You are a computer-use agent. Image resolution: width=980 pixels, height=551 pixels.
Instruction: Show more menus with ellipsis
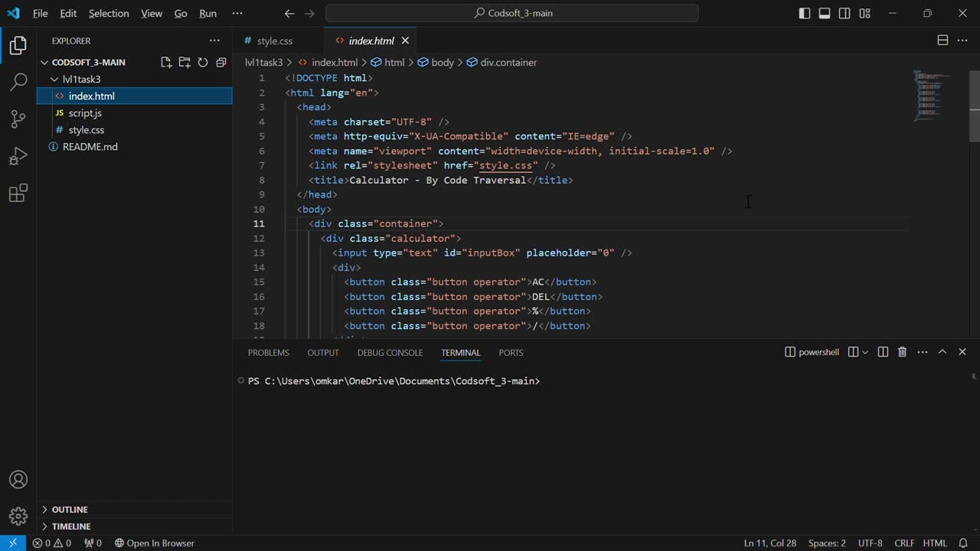click(x=237, y=13)
